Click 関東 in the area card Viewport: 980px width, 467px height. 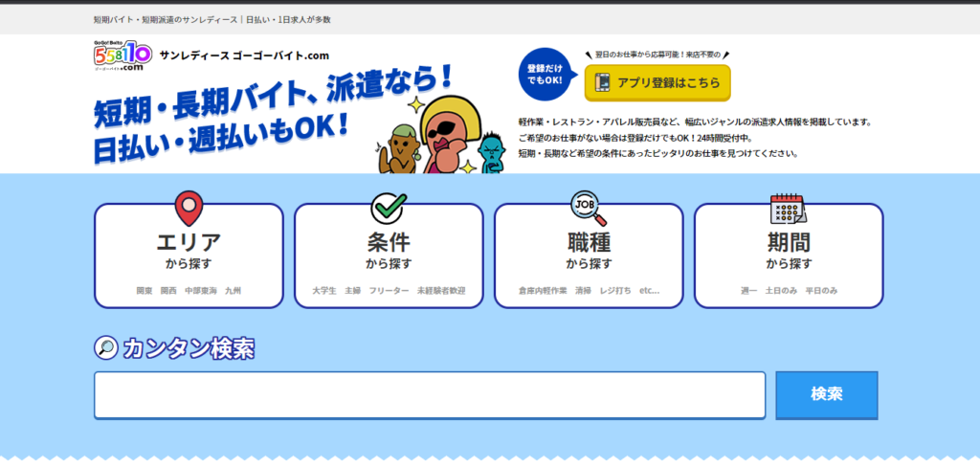point(145,291)
